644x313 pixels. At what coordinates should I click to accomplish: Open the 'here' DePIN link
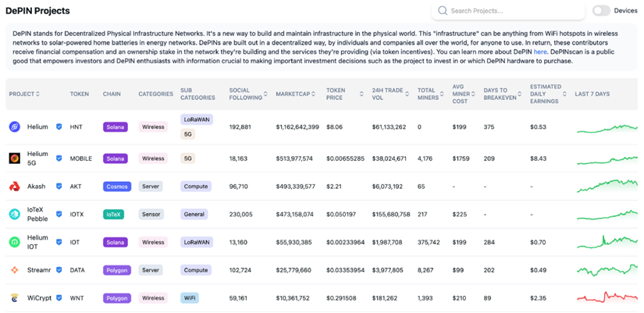[x=540, y=52]
